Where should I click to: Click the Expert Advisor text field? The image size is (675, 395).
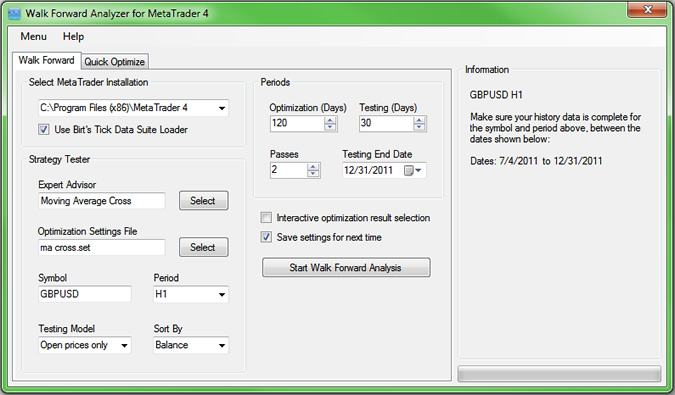click(x=102, y=201)
